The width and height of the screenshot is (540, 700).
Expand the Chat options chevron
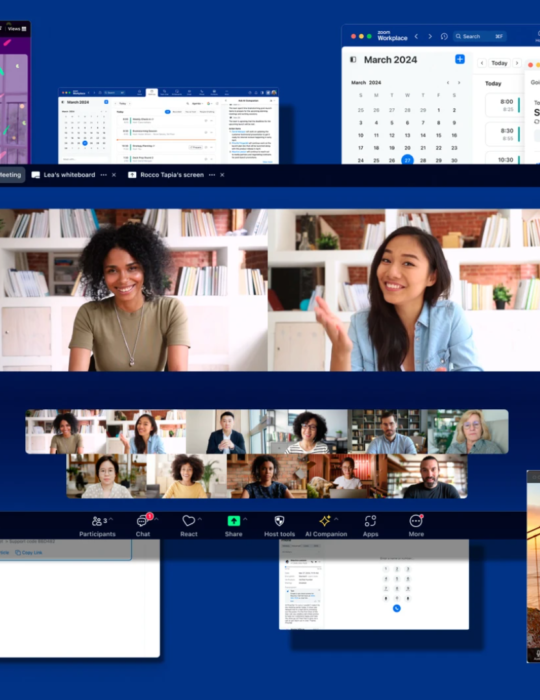(156, 519)
